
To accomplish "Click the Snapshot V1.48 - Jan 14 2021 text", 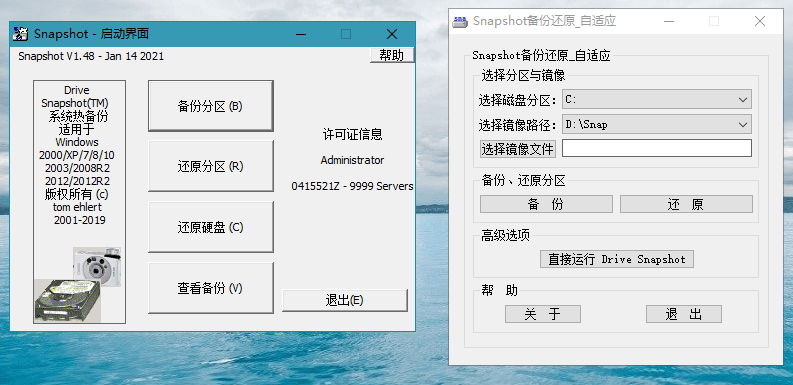I will pos(91,56).
